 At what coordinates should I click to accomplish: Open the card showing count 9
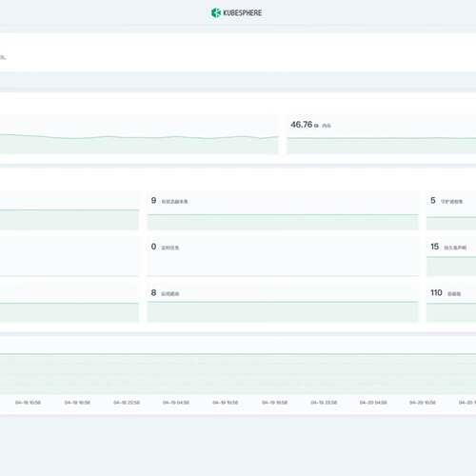pyautogui.click(x=283, y=210)
